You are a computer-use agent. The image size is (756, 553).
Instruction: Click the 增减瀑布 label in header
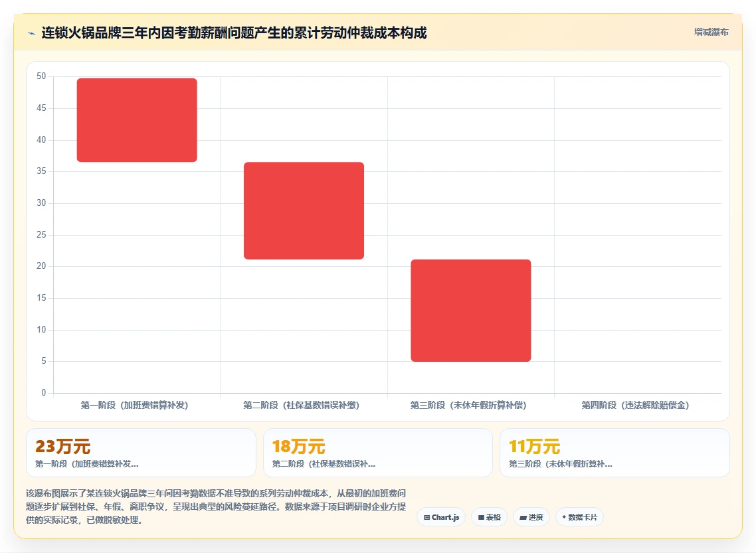click(711, 33)
